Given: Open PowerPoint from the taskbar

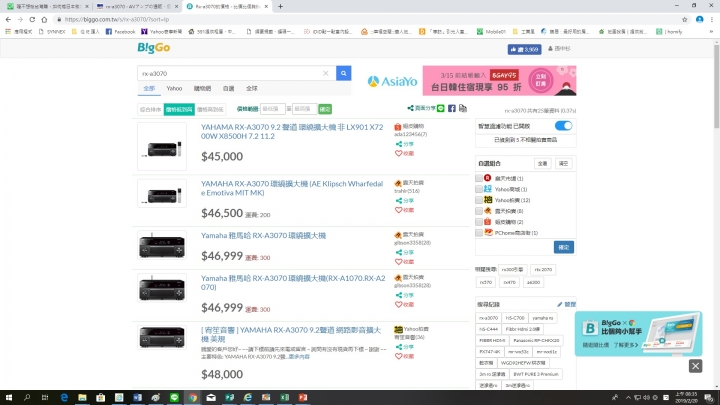Looking at the screenshot, I should pos(303,398).
